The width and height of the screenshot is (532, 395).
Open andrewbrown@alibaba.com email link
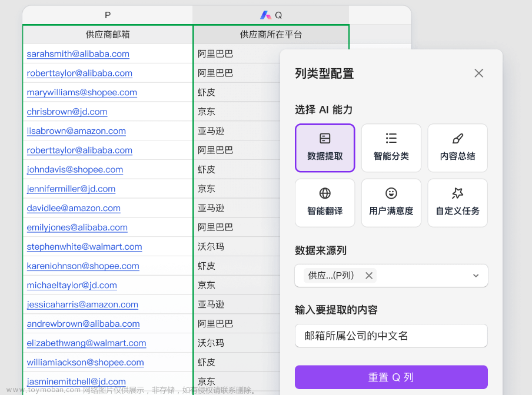83,324
